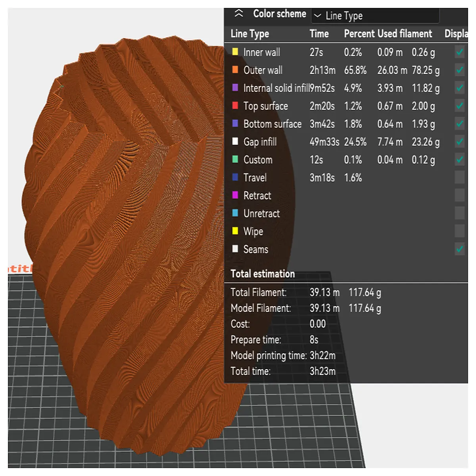Image resolution: width=476 pixels, height=476 pixels.
Task: Click the Used filament column header
Action: [405, 34]
